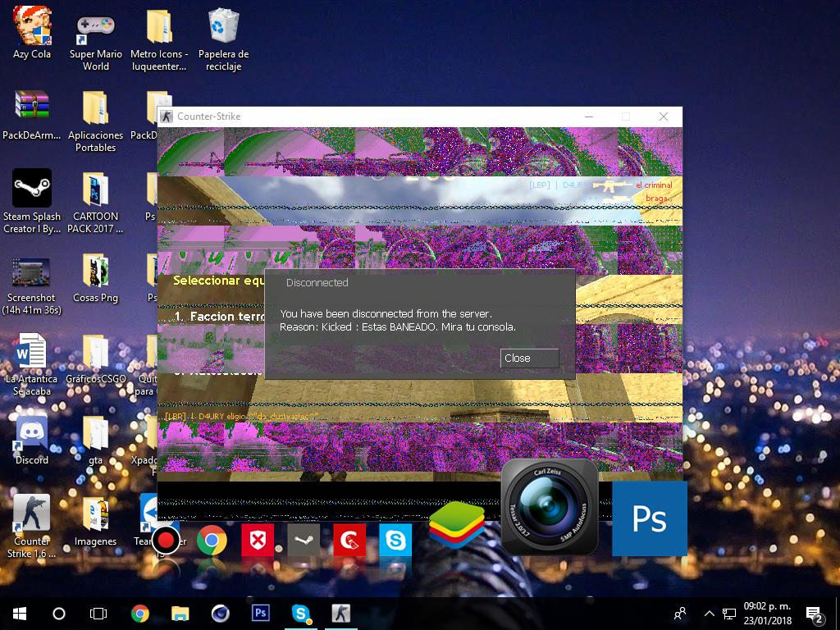Open the Windows Start menu

(x=20, y=614)
